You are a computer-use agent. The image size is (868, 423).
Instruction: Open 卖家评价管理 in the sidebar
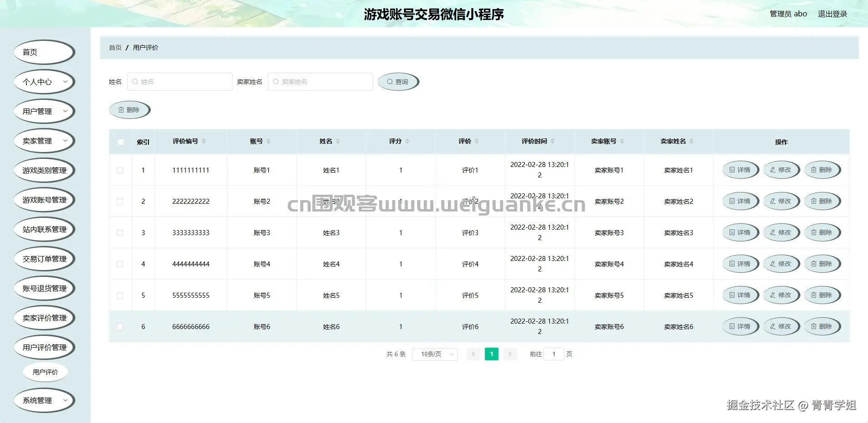pos(44,318)
